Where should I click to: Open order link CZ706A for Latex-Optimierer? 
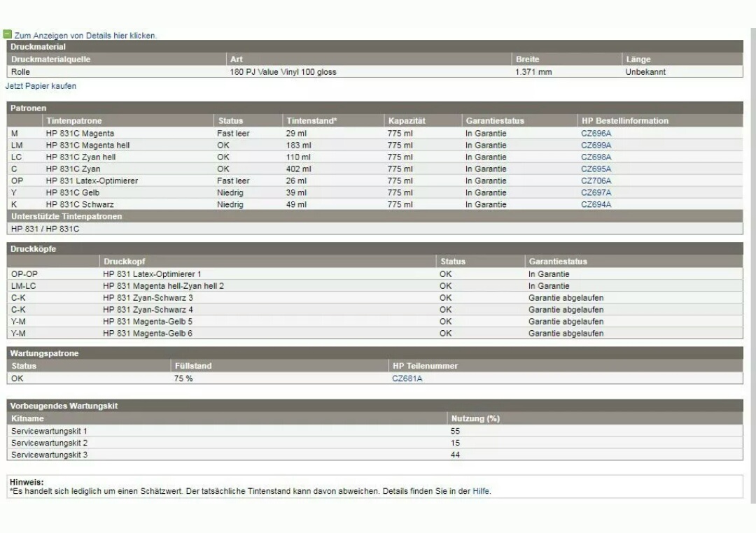tap(596, 180)
